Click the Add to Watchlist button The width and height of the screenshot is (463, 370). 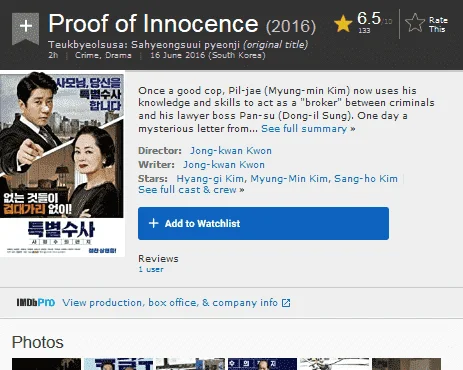click(x=263, y=223)
